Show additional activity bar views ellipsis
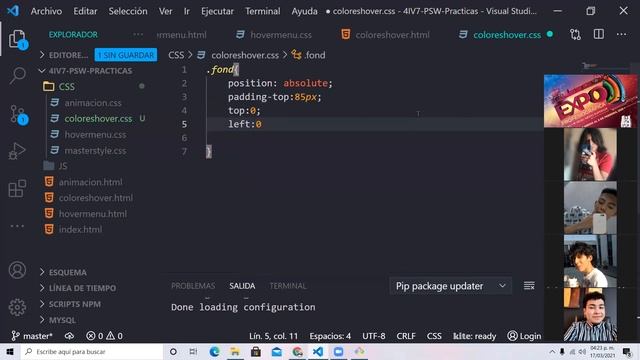 click(17, 226)
